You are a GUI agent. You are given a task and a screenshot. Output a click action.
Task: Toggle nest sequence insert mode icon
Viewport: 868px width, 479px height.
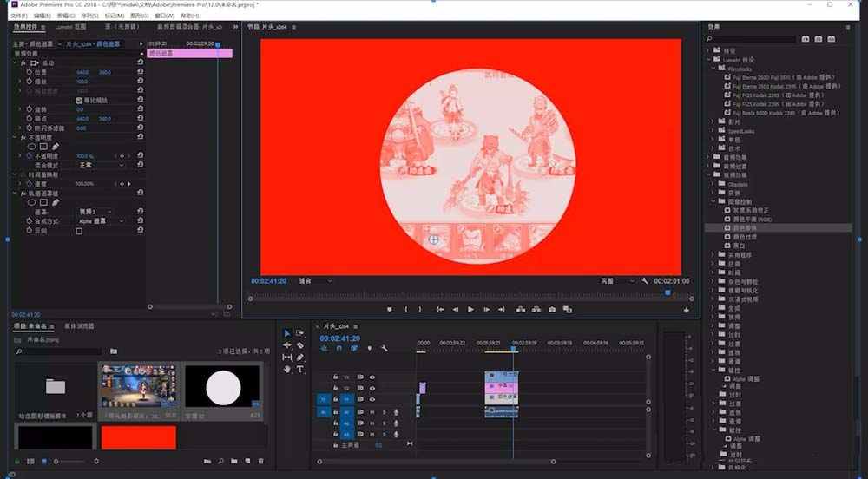(324, 349)
